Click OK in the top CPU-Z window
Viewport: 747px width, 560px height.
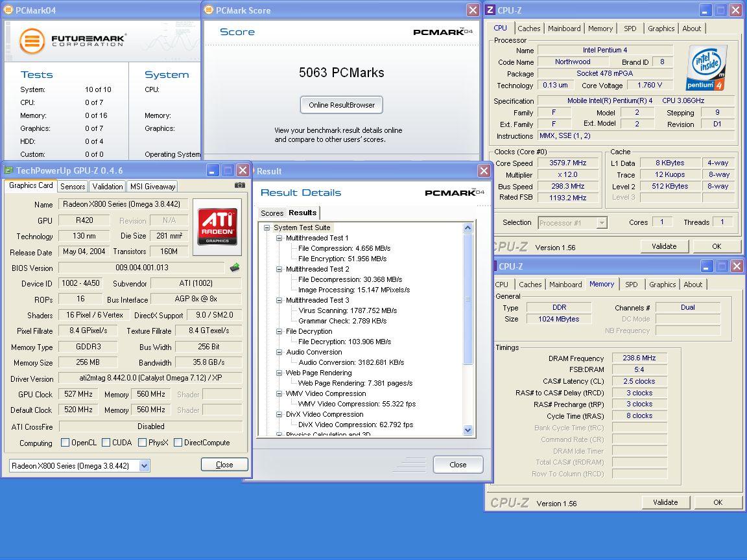717,246
